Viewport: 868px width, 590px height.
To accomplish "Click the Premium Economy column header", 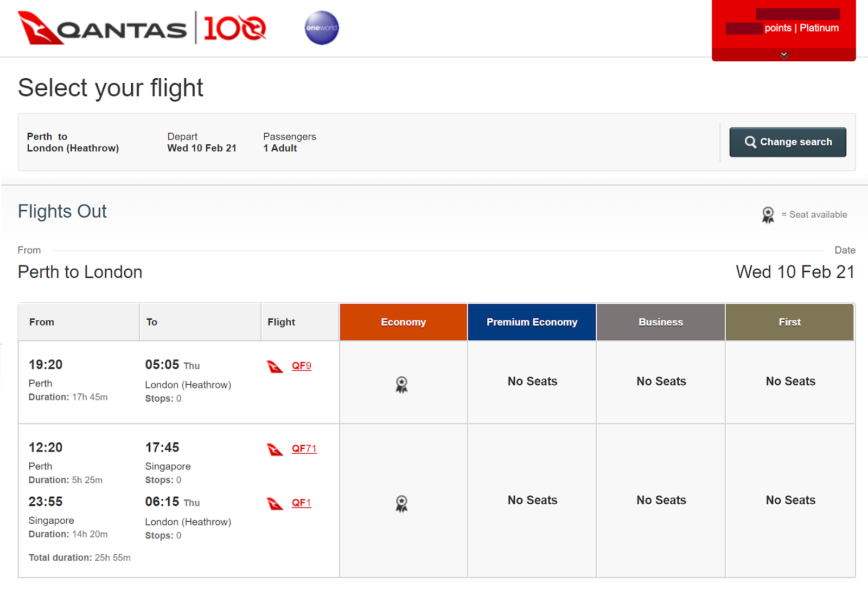I will tap(532, 322).
